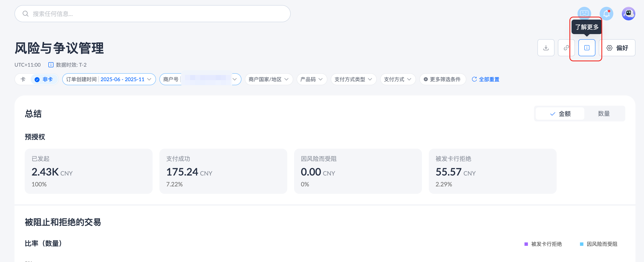Expand the 商户国家/地区 dropdown
The image size is (644, 262).
(269, 79)
